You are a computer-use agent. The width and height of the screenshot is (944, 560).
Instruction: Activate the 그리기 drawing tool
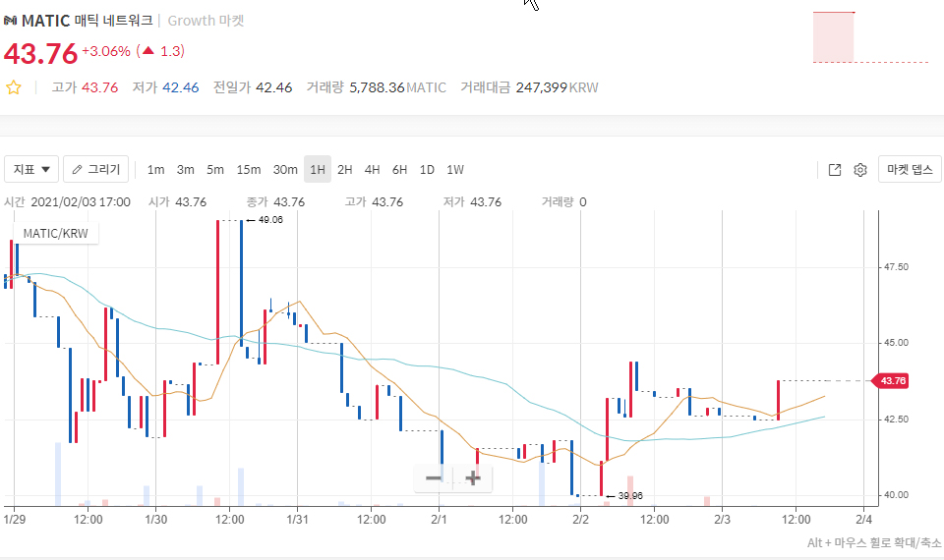coord(95,170)
